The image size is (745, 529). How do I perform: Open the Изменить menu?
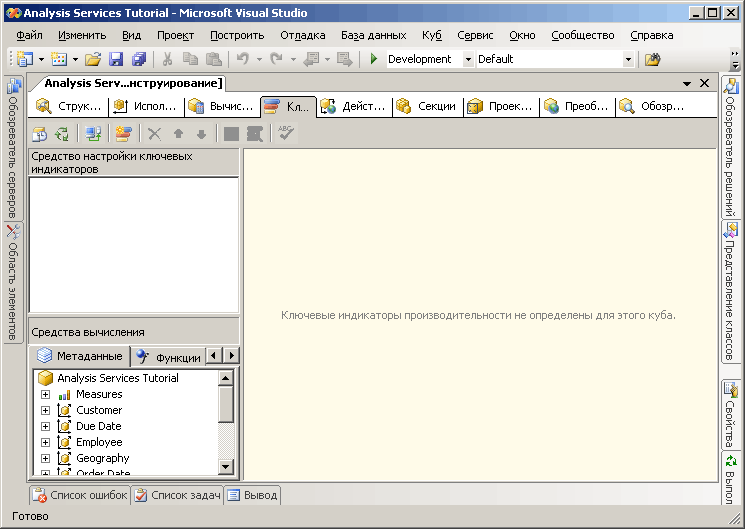[x=82, y=35]
